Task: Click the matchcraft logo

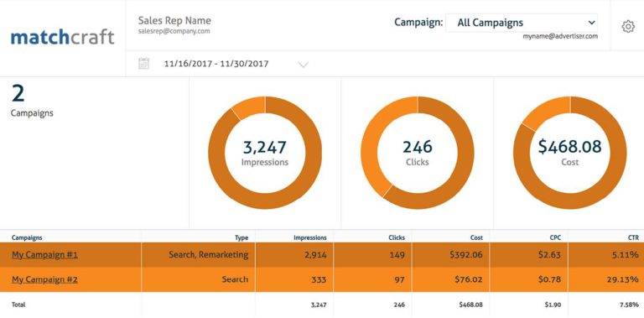Action: (x=62, y=37)
